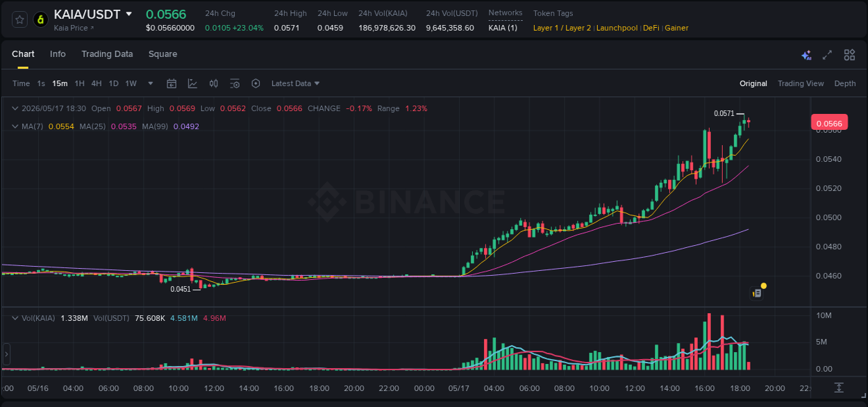Click the 24h change +23.04% value
The height and width of the screenshot is (407, 868).
(x=249, y=28)
